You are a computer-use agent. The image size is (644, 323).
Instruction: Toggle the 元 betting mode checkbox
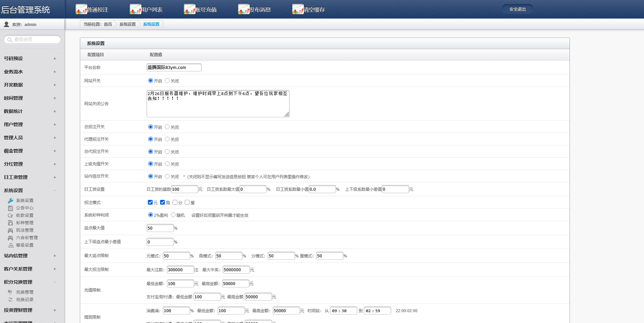point(150,202)
